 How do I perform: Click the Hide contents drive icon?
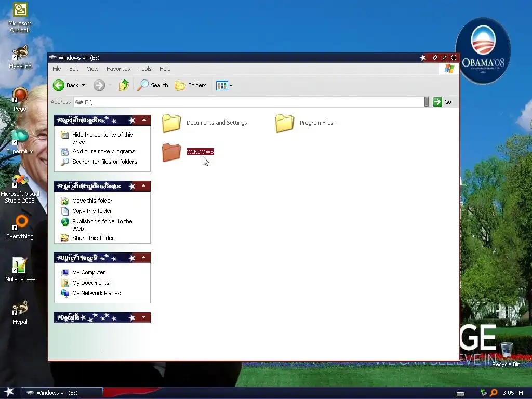coord(65,135)
